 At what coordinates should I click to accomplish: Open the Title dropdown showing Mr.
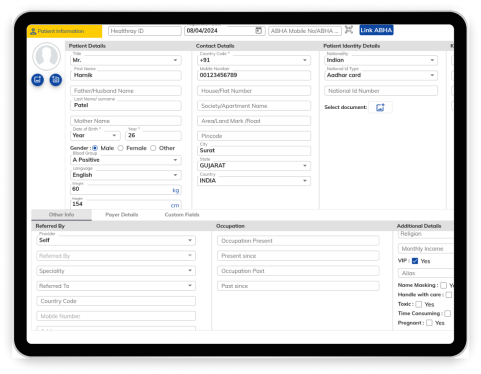coord(126,60)
